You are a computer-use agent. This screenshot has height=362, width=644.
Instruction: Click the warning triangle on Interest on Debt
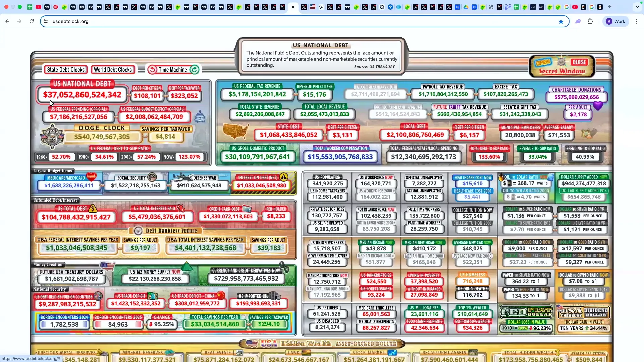[284, 177]
